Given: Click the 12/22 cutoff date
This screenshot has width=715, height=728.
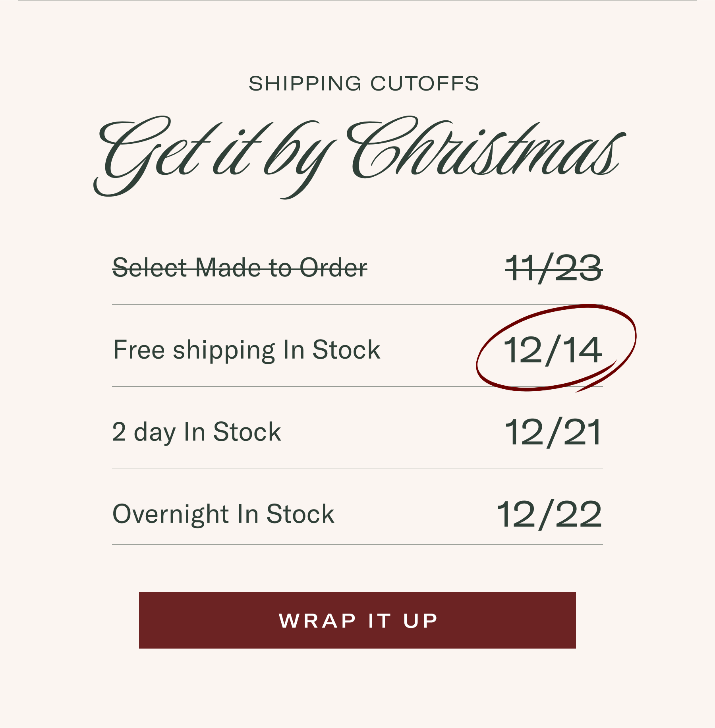Looking at the screenshot, I should [549, 514].
